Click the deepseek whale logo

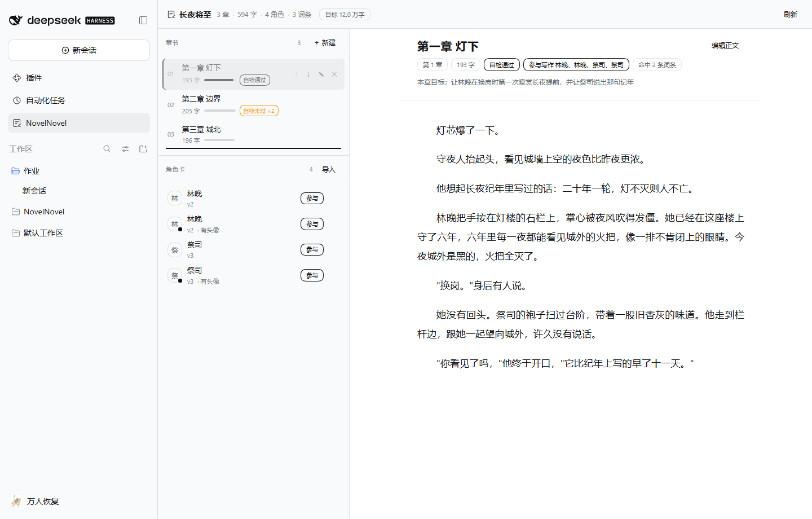click(16, 20)
